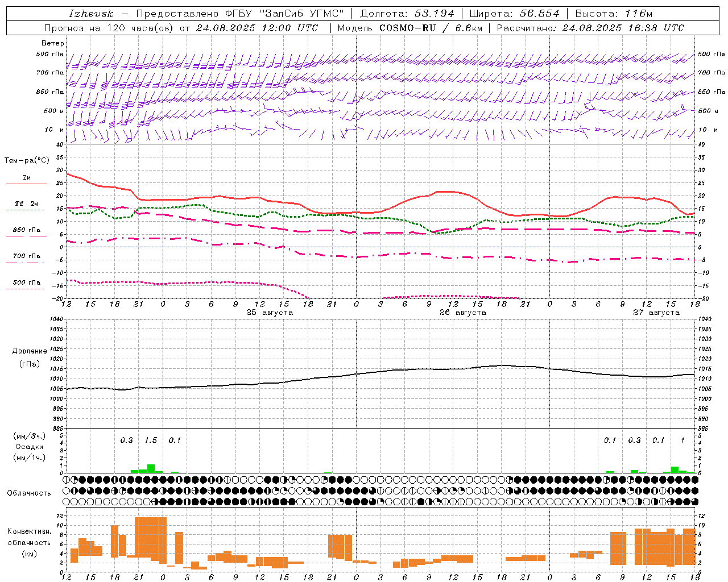This screenshot has height=582, width=728.
Task: Click the green dashed Td 2м legend line
Action: click(x=25, y=210)
